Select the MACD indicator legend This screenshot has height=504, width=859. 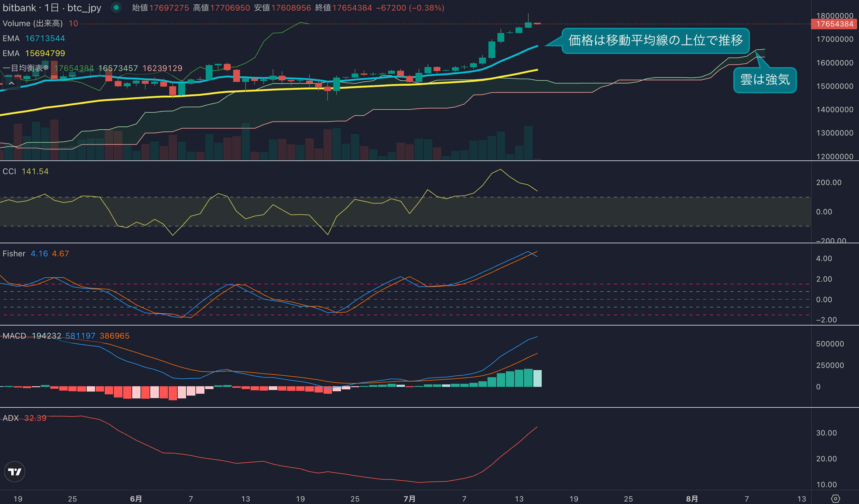tap(14, 336)
